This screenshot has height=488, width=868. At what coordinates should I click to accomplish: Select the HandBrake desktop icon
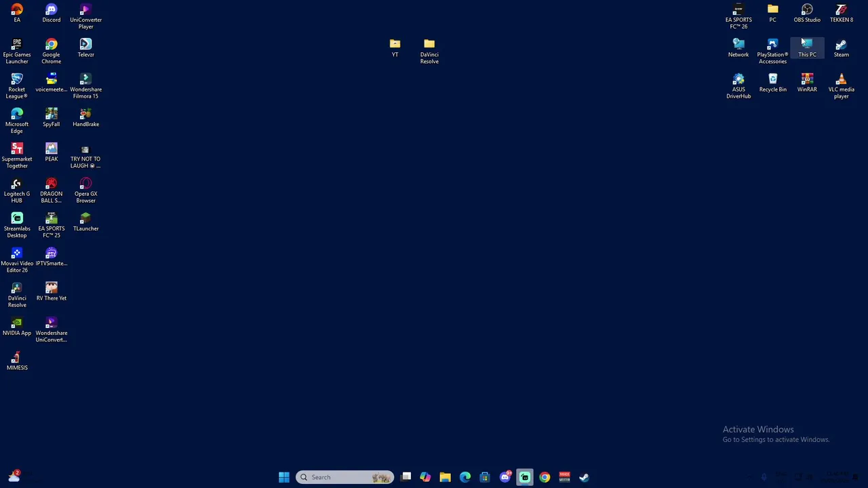pyautogui.click(x=85, y=117)
